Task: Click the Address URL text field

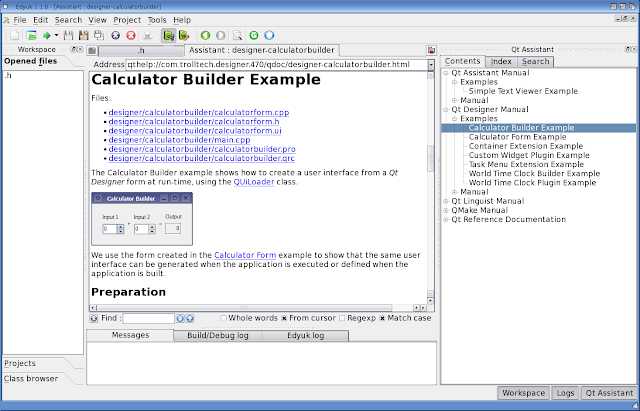Action: tap(276, 65)
